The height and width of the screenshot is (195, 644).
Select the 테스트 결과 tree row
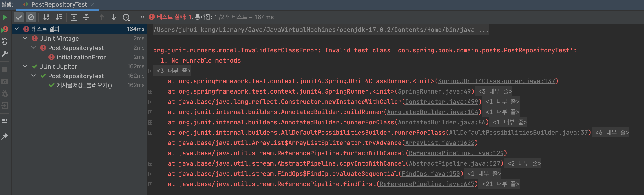click(x=79, y=29)
